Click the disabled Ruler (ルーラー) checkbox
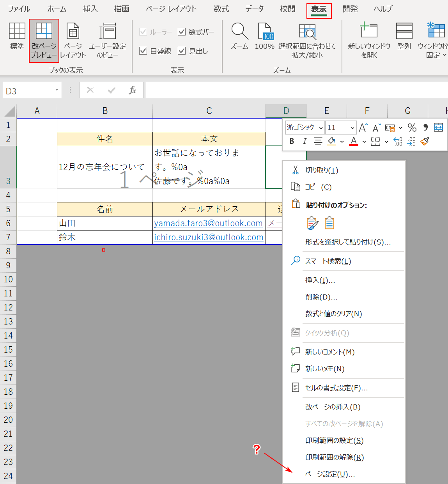Image resolution: width=448 pixels, height=484 pixels. (143, 32)
